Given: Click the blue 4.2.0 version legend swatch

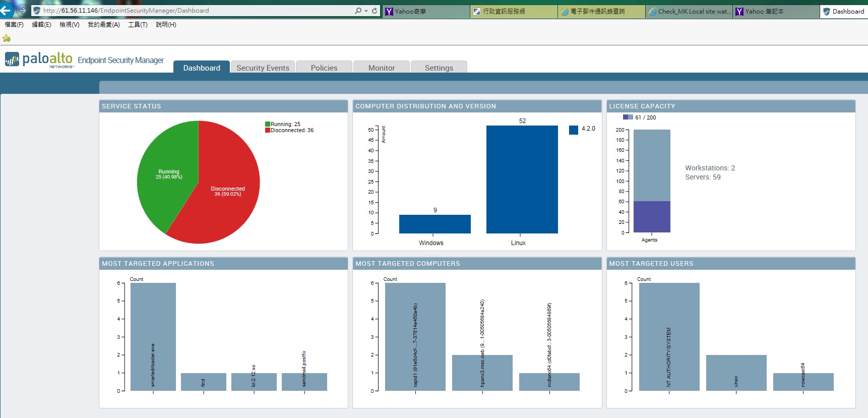Looking at the screenshot, I should [573, 130].
